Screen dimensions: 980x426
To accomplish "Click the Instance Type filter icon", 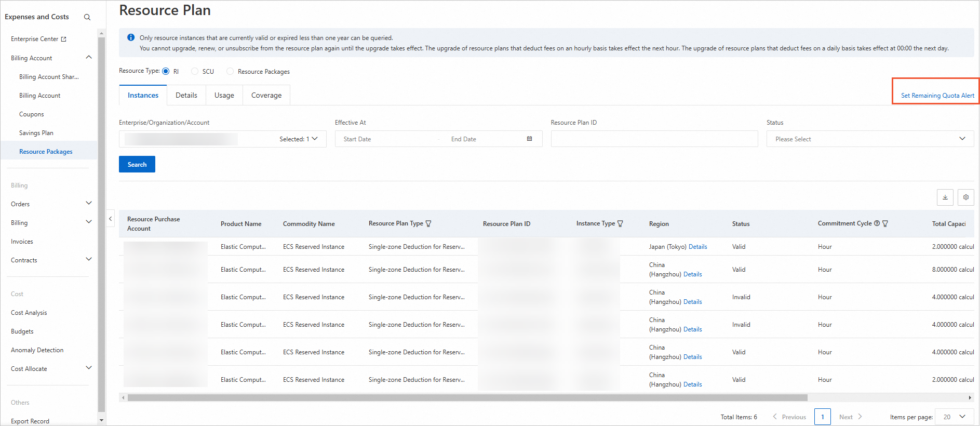I will click(x=620, y=224).
